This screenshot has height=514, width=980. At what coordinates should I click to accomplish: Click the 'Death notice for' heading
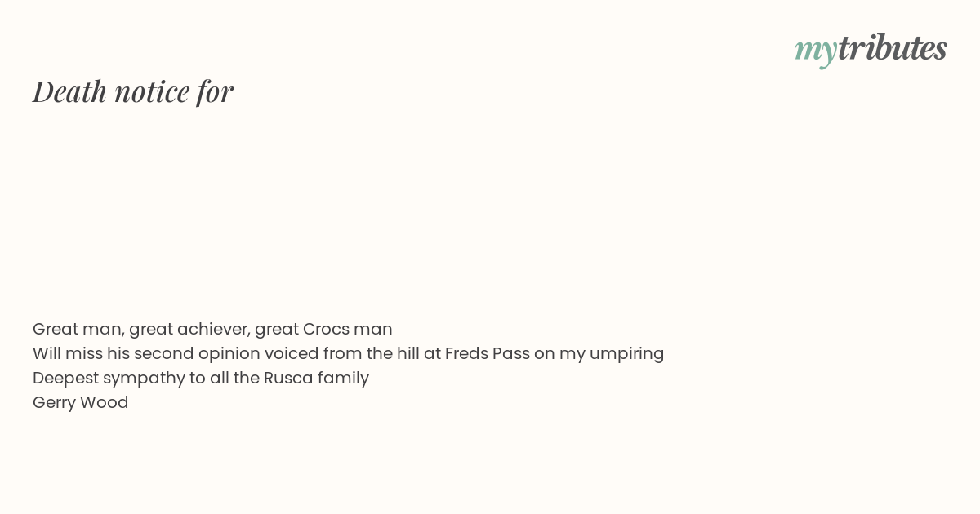133,91
